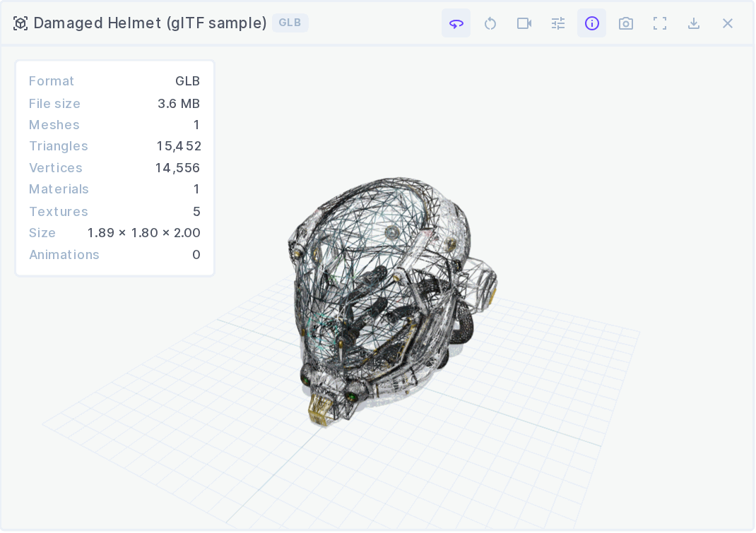Click the Textures label
The height and width of the screenshot is (533, 756).
[59, 212]
